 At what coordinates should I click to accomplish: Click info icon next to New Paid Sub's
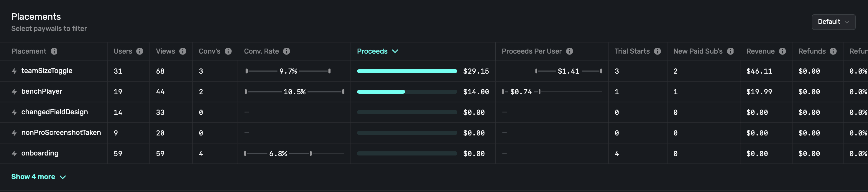click(731, 51)
